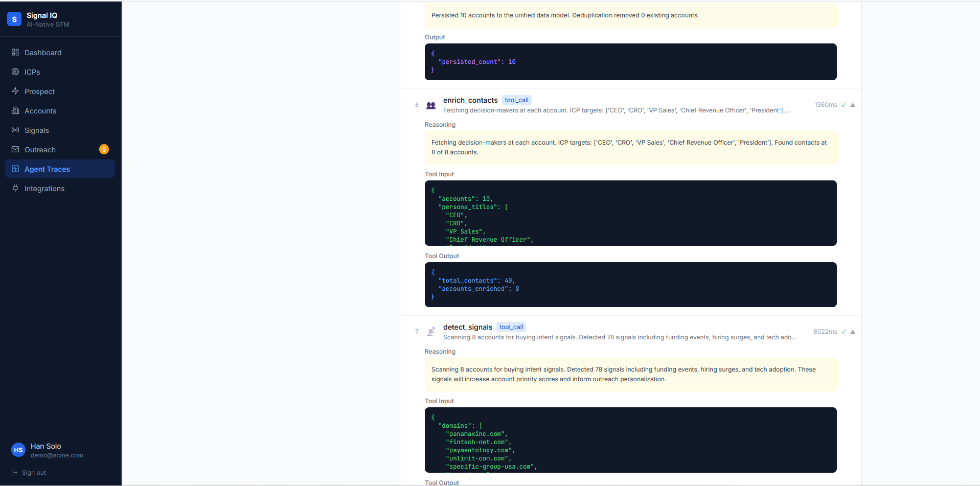This screenshot has width=980, height=486.
Task: Open the Dashboard grid icon
Action: coord(15,52)
